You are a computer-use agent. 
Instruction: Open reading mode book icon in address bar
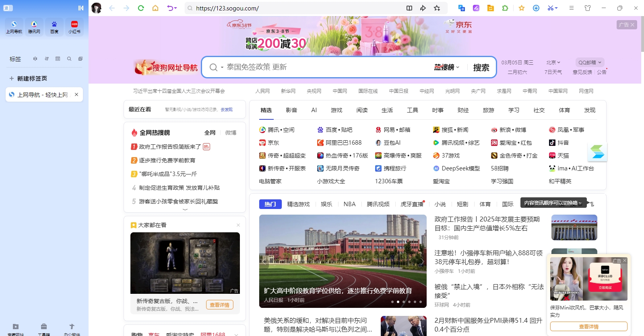[409, 8]
